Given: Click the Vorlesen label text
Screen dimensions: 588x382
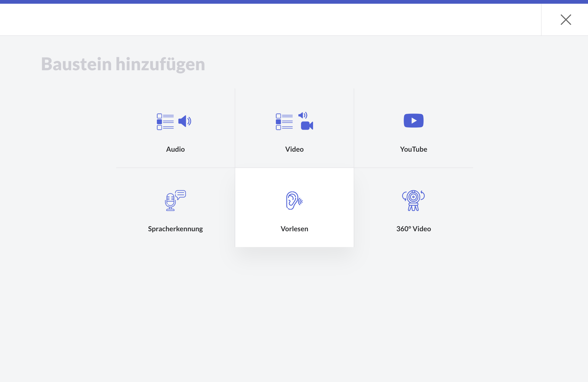Looking at the screenshot, I should [294, 229].
